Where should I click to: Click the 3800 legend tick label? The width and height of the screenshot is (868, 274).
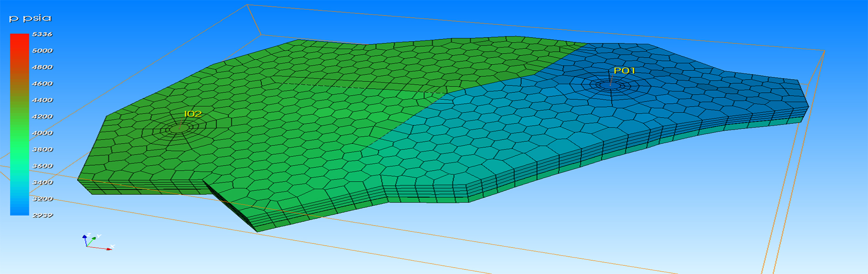pos(42,149)
